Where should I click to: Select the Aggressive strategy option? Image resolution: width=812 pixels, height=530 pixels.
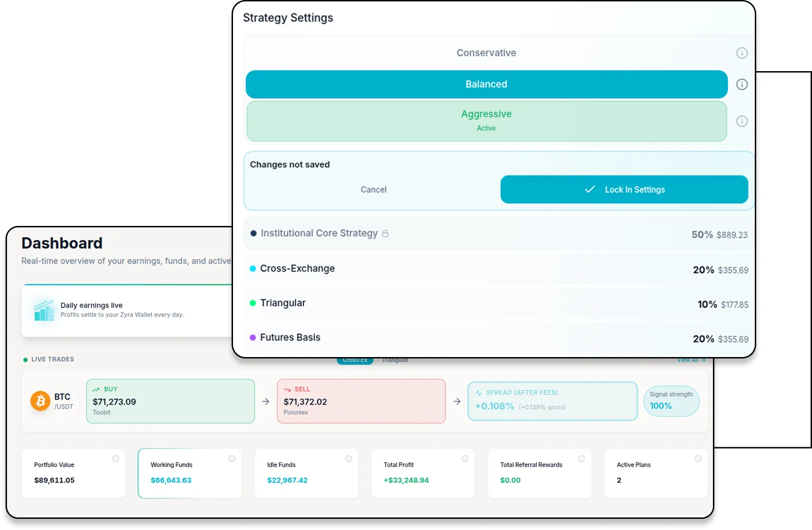click(486, 121)
